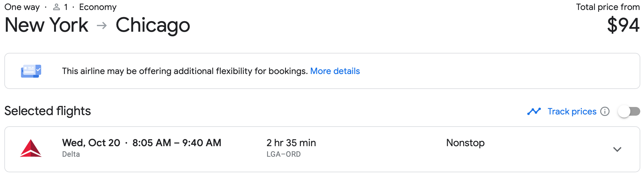Image resolution: width=644 pixels, height=176 pixels.
Task: Click the flexible booking ticket icon
Action: [31, 71]
